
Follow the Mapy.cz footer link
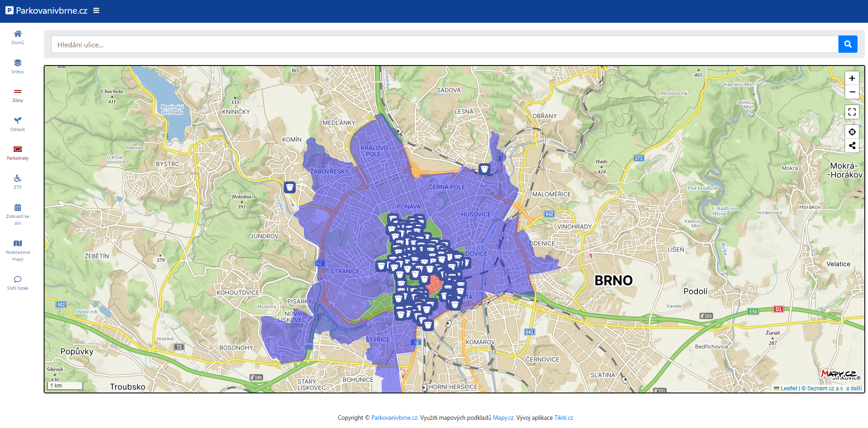coord(504,418)
